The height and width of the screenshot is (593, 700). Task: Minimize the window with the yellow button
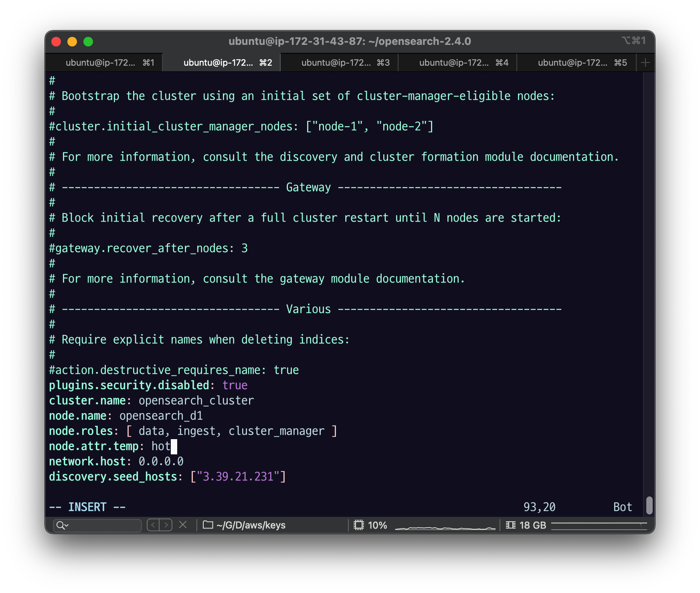(72, 42)
